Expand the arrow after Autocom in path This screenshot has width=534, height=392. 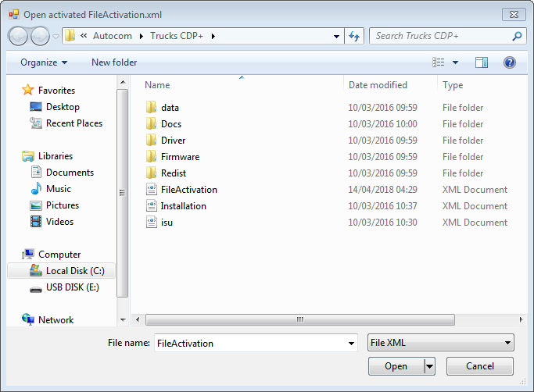[x=142, y=36]
